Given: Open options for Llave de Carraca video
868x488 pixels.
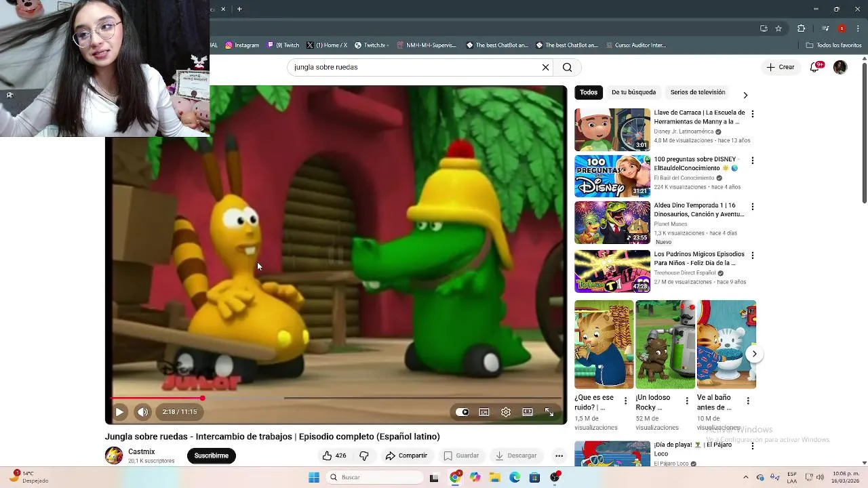Looking at the screenshot, I should [x=752, y=114].
